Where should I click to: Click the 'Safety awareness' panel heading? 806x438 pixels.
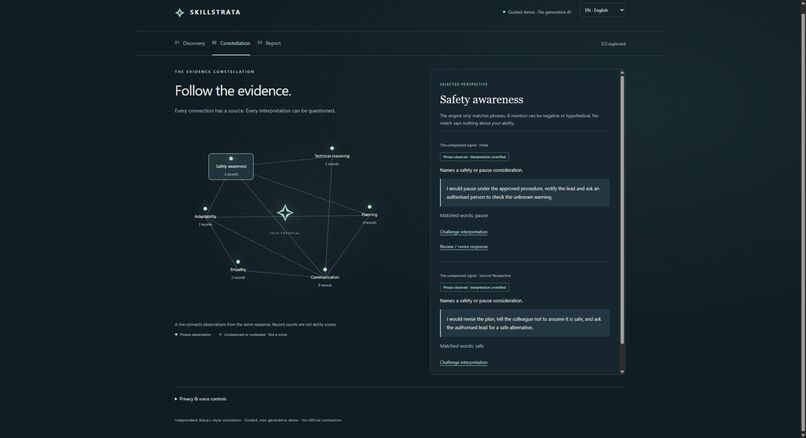tap(481, 100)
